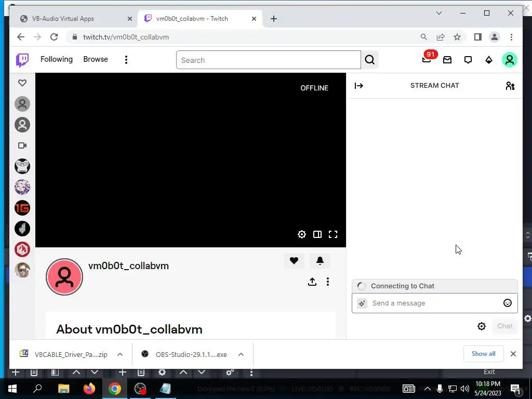This screenshot has height=399, width=532.
Task: Open a new browser tab
Action: [x=273, y=19]
